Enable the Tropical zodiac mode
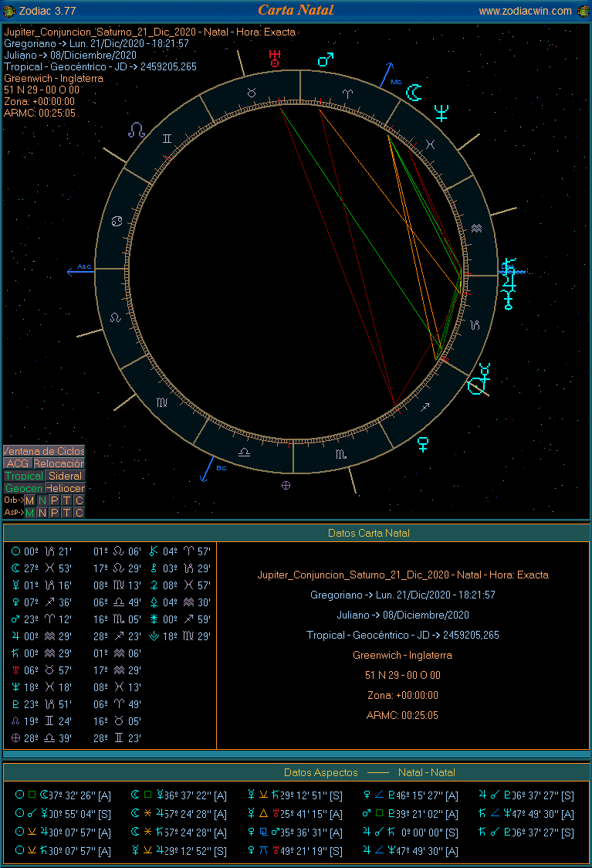Viewport: 592px width, 868px height. click(25, 476)
